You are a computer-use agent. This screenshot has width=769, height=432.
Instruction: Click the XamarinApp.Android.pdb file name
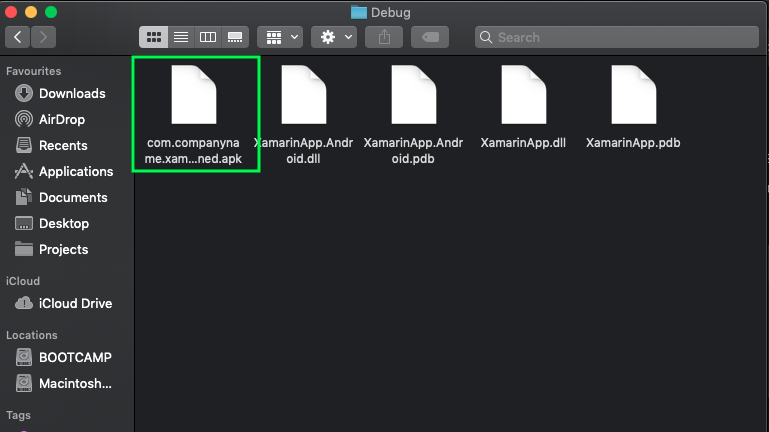[x=413, y=151]
